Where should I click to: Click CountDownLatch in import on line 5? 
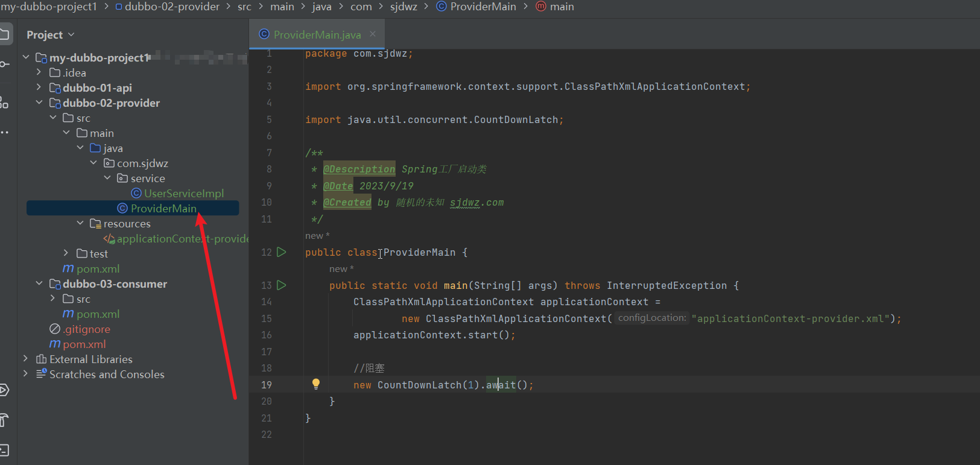516,120
